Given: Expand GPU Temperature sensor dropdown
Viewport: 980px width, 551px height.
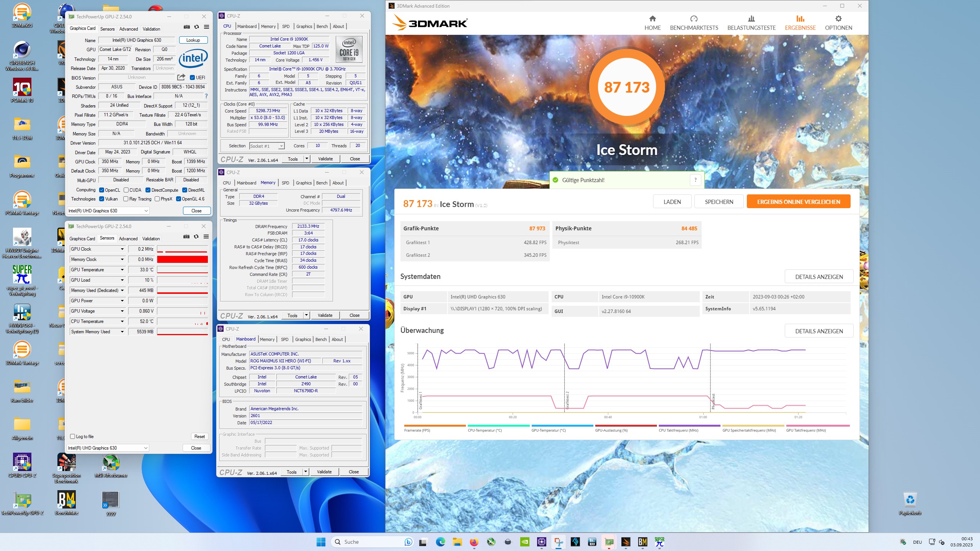Looking at the screenshot, I should click(122, 270).
